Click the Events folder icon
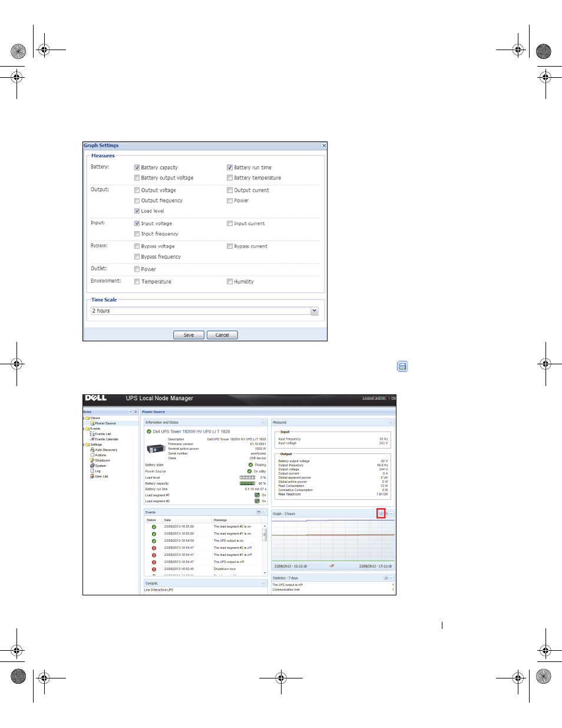Image resolution: width=562 pixels, height=728 pixels. (x=88, y=429)
